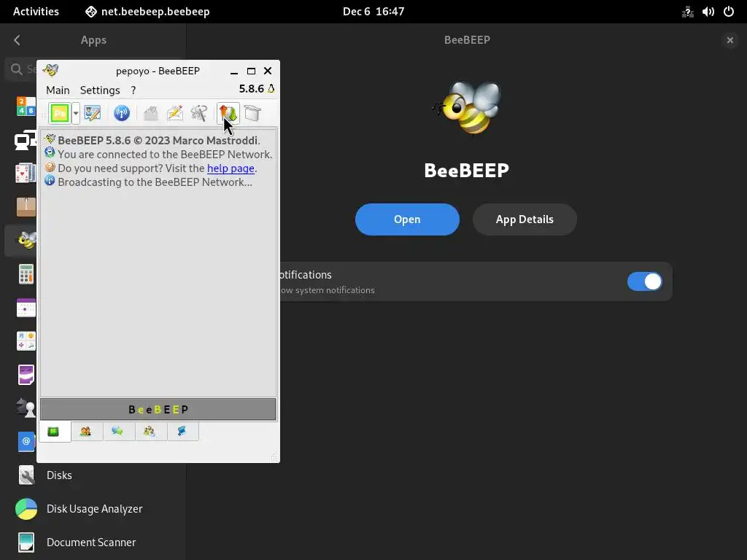Switch to the group chats tab
Image resolution: width=747 pixels, height=560 pixels.
150,432
